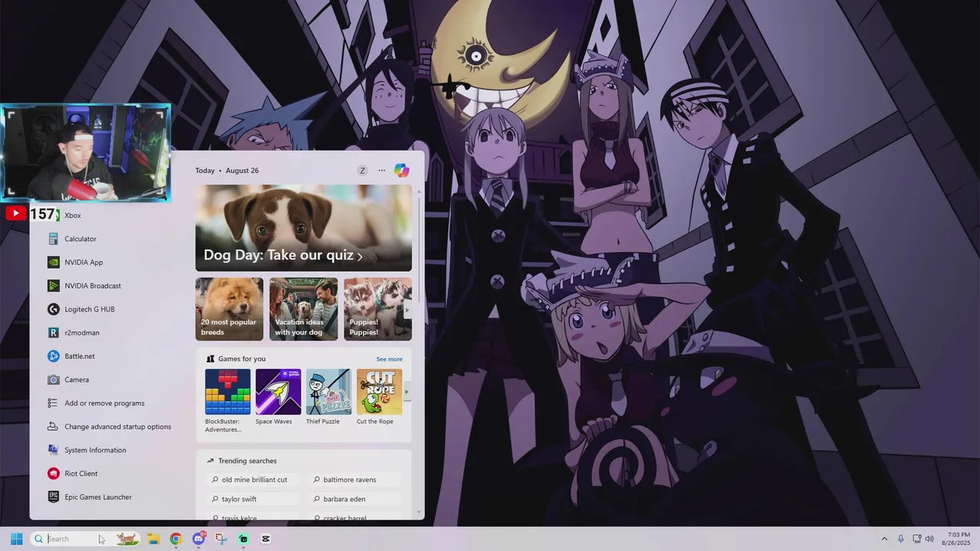The width and height of the screenshot is (980, 551).
Task: Click the Z account avatar
Action: click(362, 171)
